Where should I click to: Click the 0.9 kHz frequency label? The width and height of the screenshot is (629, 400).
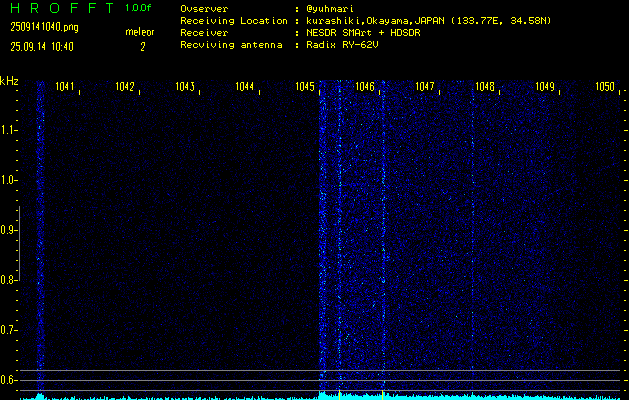pyautogui.click(x=7, y=230)
